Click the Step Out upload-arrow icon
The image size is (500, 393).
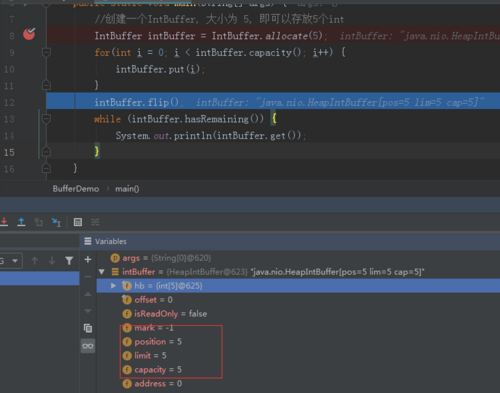pyautogui.click(x=21, y=222)
